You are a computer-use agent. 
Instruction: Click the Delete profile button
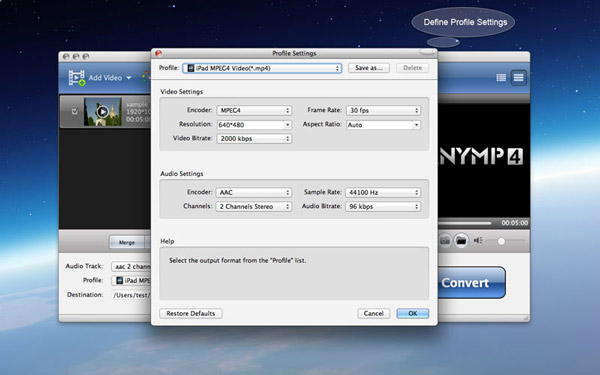[x=412, y=68]
